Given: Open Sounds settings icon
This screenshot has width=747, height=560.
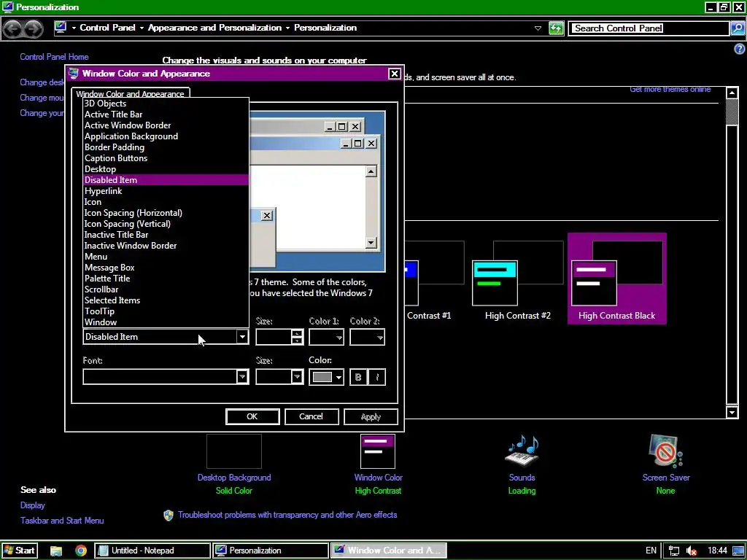Looking at the screenshot, I should [x=522, y=451].
